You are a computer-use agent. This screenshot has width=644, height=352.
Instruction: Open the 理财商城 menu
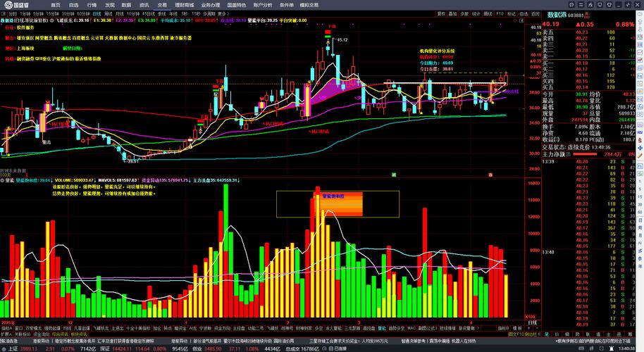tap(184, 5)
